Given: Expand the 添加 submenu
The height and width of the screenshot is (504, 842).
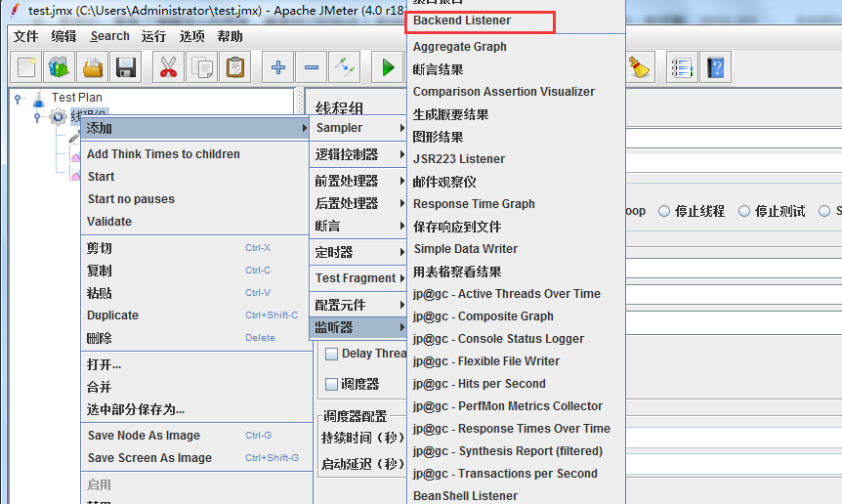Looking at the screenshot, I should tap(194, 128).
